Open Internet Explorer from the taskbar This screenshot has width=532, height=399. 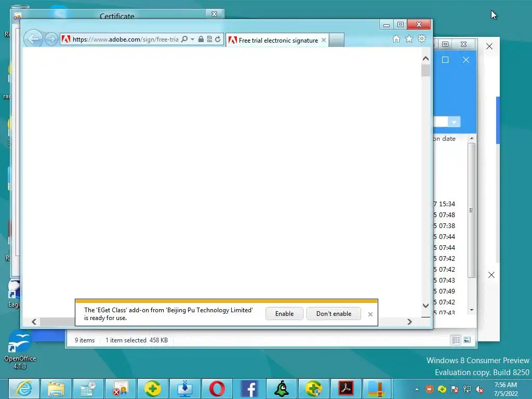[x=24, y=389]
